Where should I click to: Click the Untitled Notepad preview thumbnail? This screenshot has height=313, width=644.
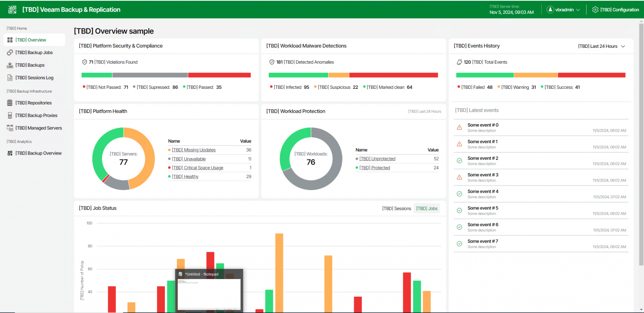pyautogui.click(x=209, y=294)
